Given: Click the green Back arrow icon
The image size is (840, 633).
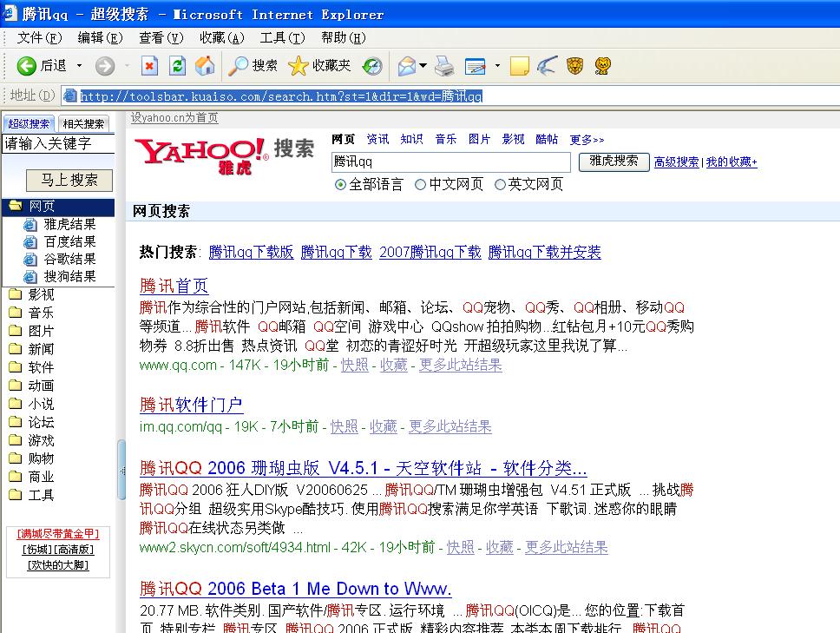Looking at the screenshot, I should [x=26, y=66].
